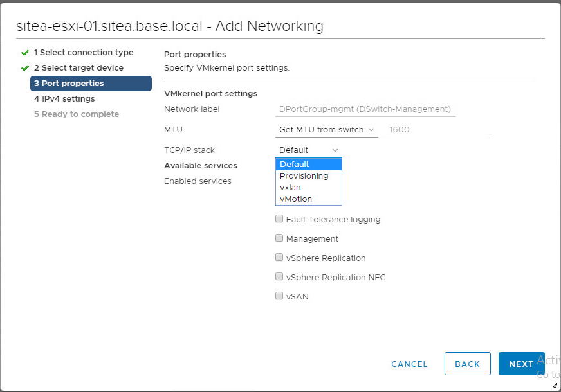Return to step 2 Select target device

pyautogui.click(x=78, y=68)
